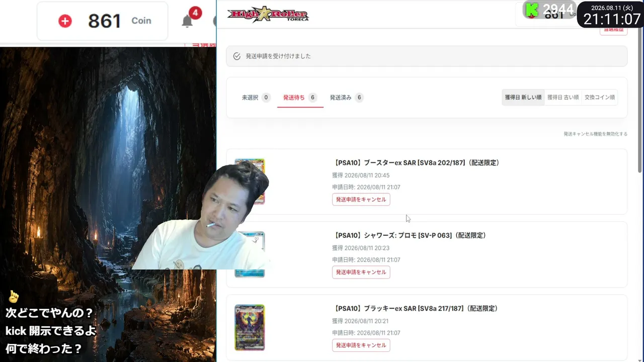Sort by 獲得日 古い順
This screenshot has width=644, height=362.
[x=563, y=98]
